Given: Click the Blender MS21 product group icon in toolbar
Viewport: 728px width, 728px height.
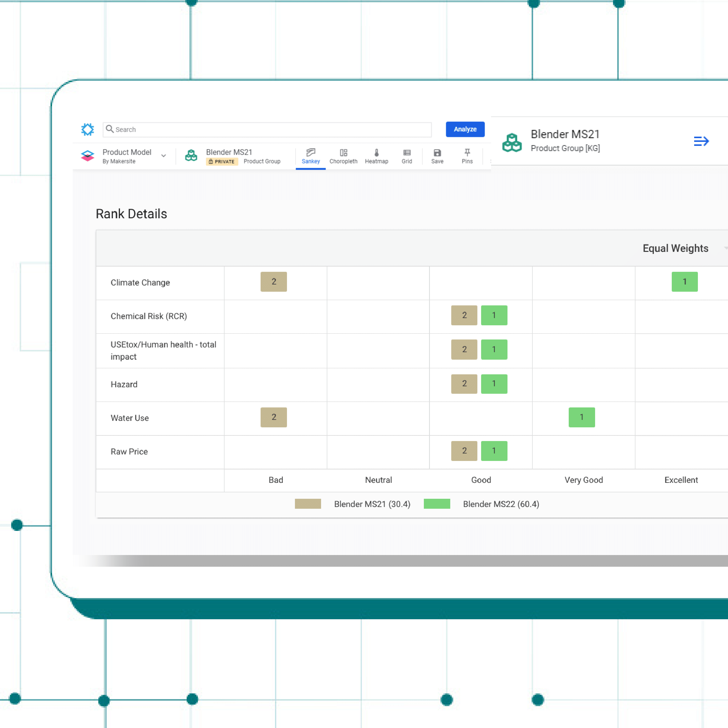Looking at the screenshot, I should pyautogui.click(x=191, y=155).
